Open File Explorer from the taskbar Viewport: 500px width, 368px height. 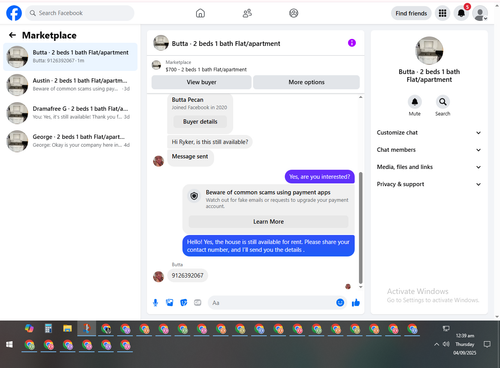pos(67,329)
